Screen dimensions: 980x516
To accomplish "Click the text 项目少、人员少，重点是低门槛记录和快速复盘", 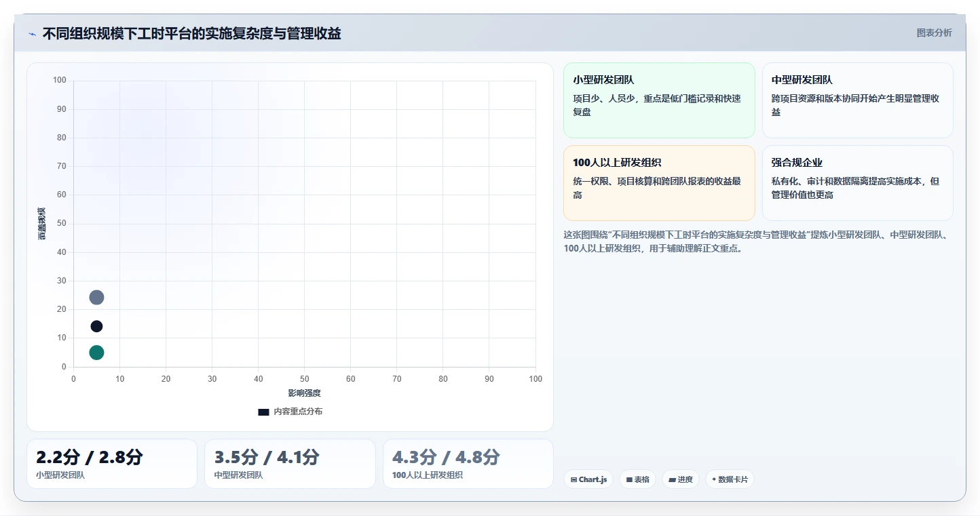I will [657, 105].
